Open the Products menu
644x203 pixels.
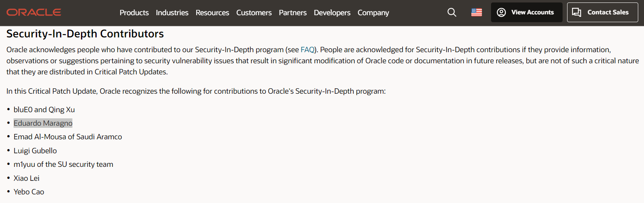[134, 13]
